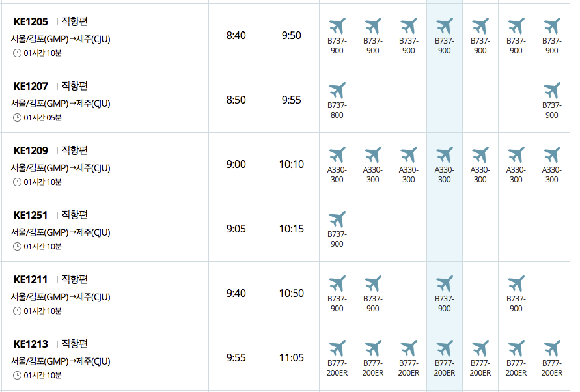Screen dimensions: 580x392
Task: Click KE1213 B777-200ER plane in highlighted column
Action: [x=444, y=348]
